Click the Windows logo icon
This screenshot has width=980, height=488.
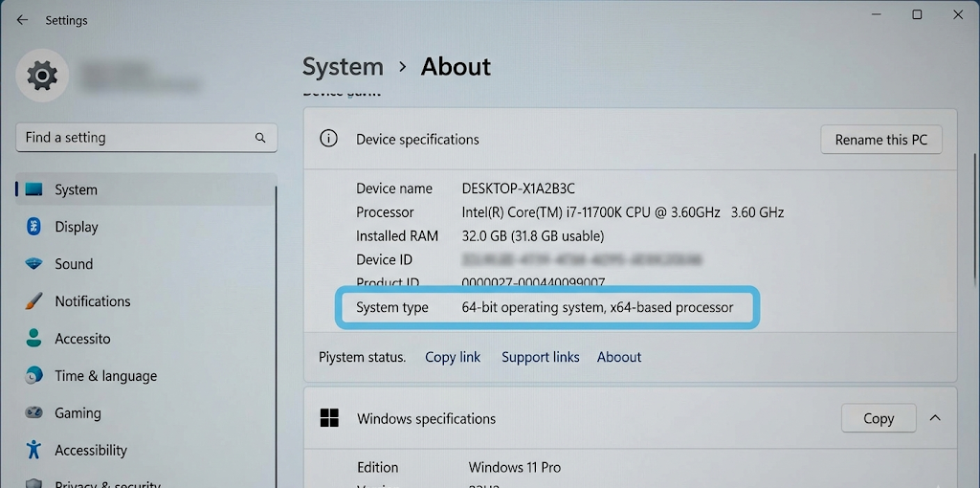pos(329,418)
